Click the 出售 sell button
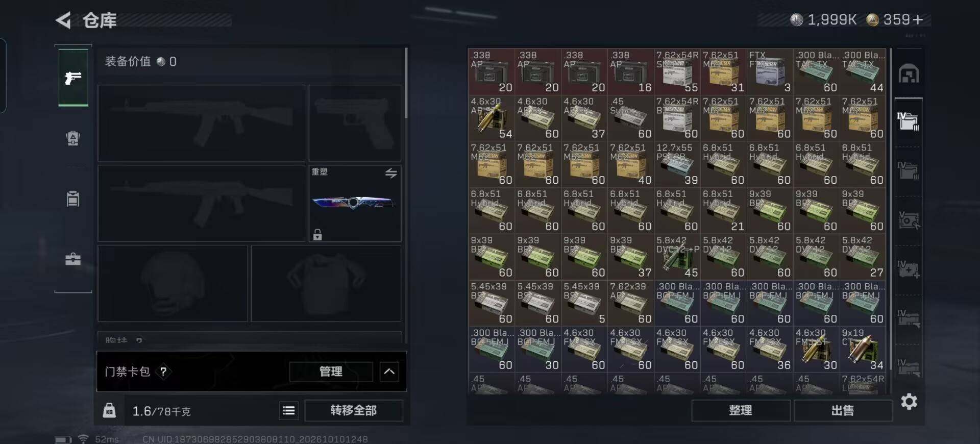The image size is (980, 444). tap(843, 410)
